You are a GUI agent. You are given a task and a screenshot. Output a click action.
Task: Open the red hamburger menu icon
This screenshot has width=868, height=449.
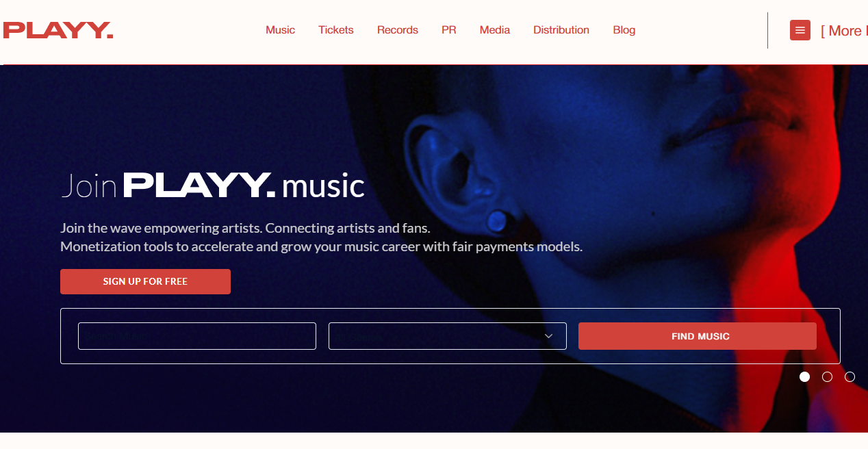[x=800, y=30]
